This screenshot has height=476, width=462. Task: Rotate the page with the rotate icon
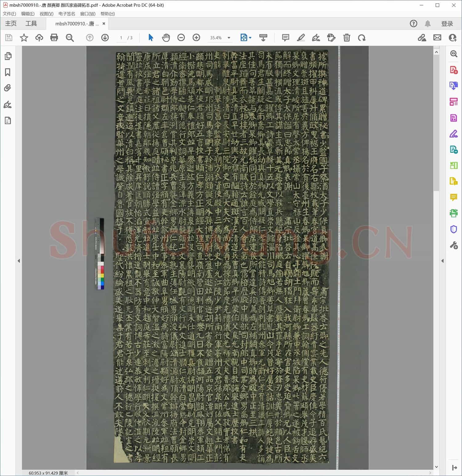(x=362, y=38)
